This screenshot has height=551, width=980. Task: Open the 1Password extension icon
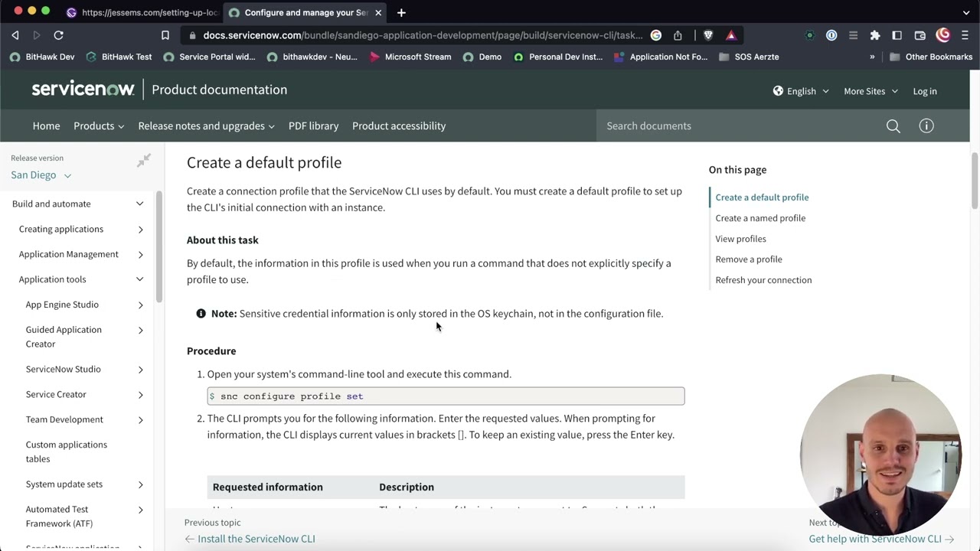click(831, 35)
